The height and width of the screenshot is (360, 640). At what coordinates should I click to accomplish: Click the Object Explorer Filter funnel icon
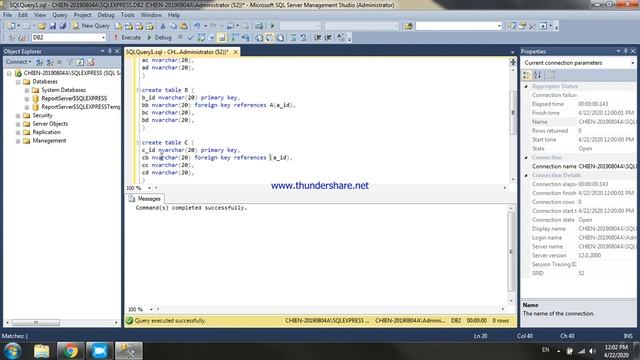click(70, 62)
